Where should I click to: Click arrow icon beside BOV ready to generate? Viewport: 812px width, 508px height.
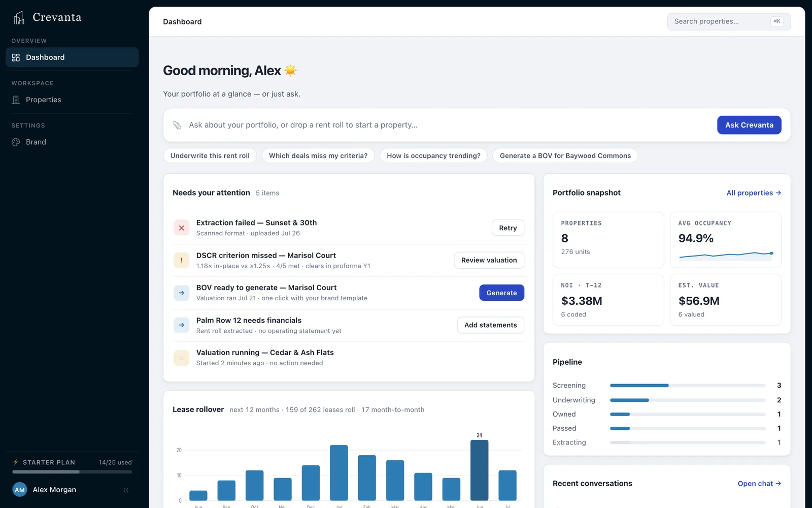click(x=181, y=293)
